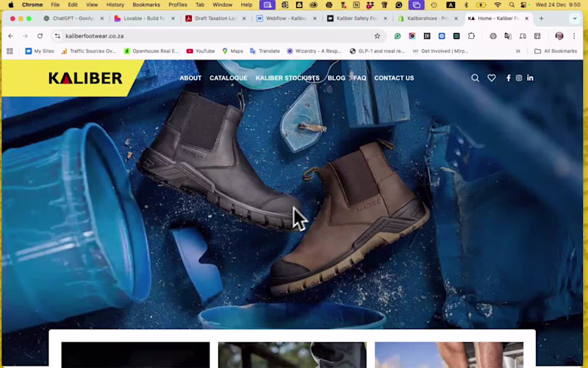The width and height of the screenshot is (588, 368).
Task: Open the History menu
Action: point(115,5)
